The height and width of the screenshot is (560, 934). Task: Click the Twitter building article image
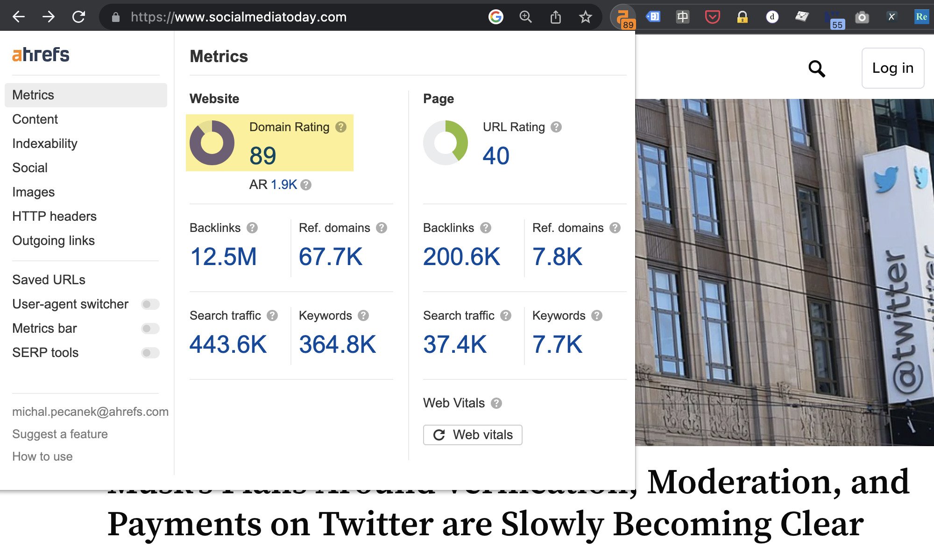coord(785,273)
